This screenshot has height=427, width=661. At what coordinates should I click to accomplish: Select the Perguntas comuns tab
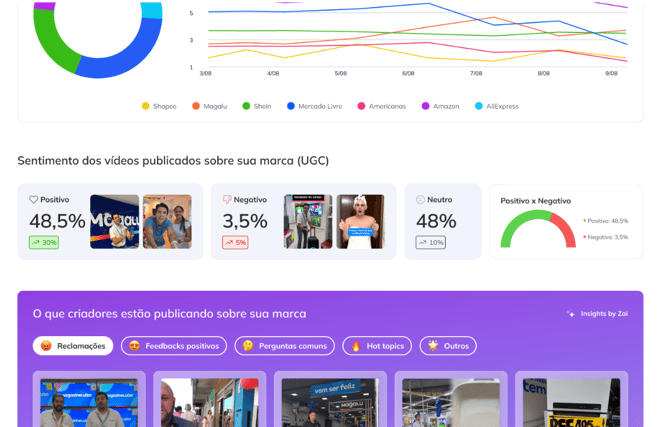(285, 346)
